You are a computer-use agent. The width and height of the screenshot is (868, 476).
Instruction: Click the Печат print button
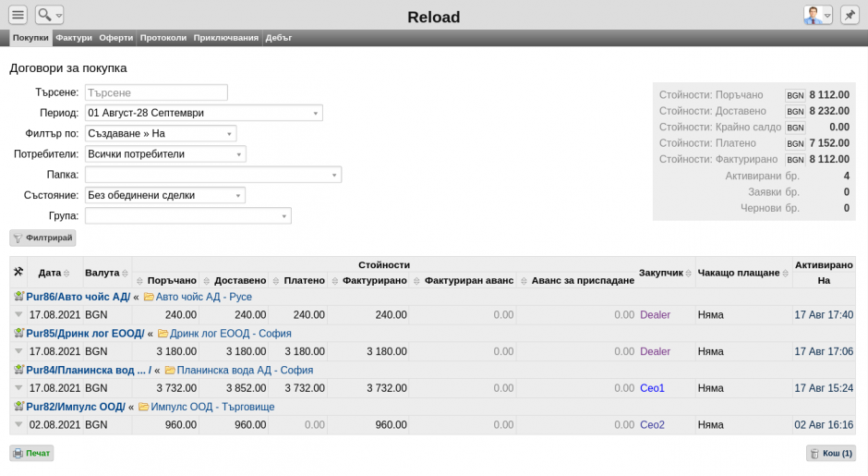tap(31, 453)
